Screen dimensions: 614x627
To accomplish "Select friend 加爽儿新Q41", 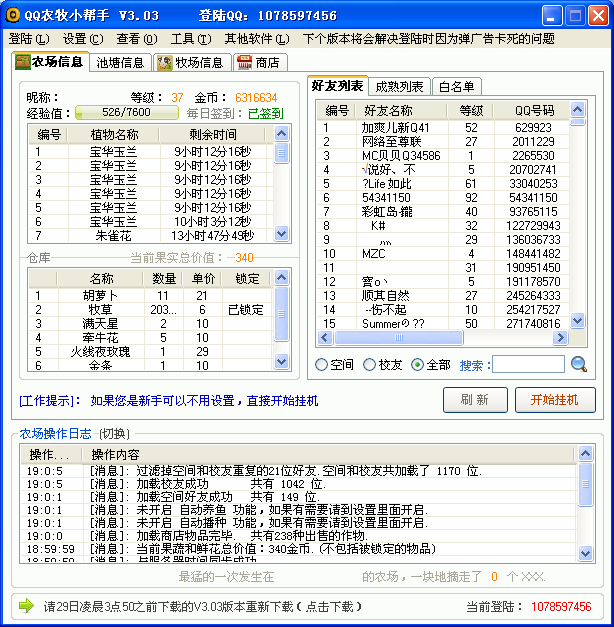I will (x=443, y=128).
